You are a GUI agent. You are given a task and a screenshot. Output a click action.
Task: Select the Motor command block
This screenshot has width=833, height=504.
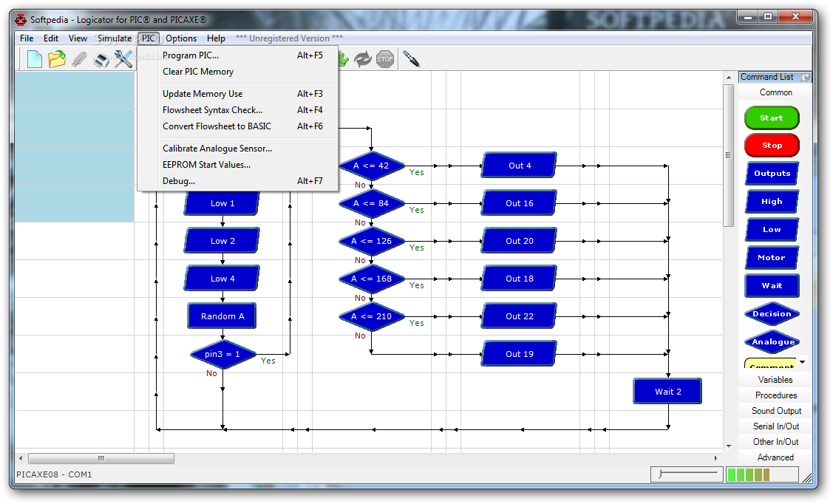[x=772, y=258]
